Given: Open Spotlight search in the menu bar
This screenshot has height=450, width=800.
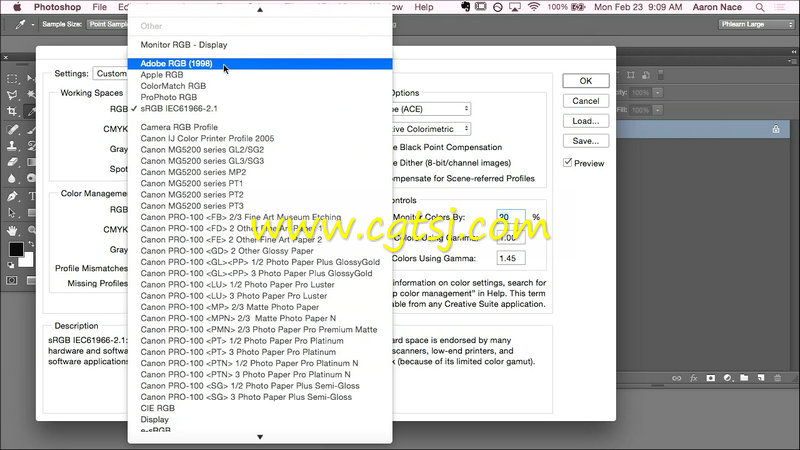Looking at the screenshot, I should 760,7.
